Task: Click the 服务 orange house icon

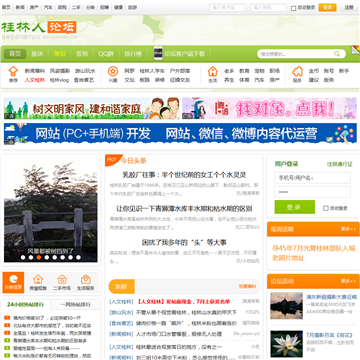Action: click(297, 71)
